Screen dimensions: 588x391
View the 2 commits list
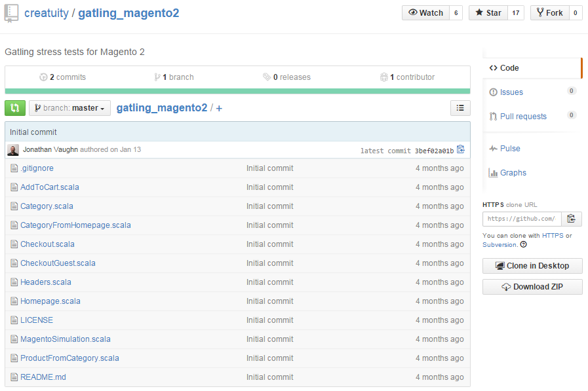tap(63, 77)
